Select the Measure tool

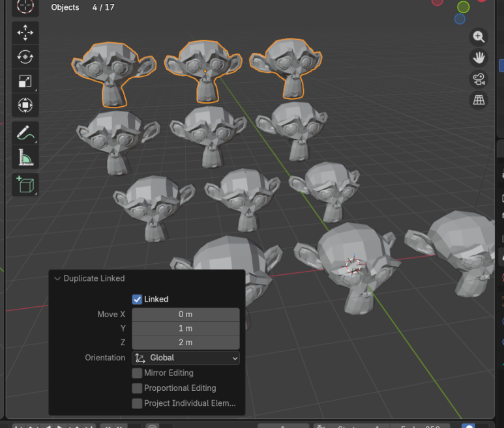pyautogui.click(x=25, y=158)
